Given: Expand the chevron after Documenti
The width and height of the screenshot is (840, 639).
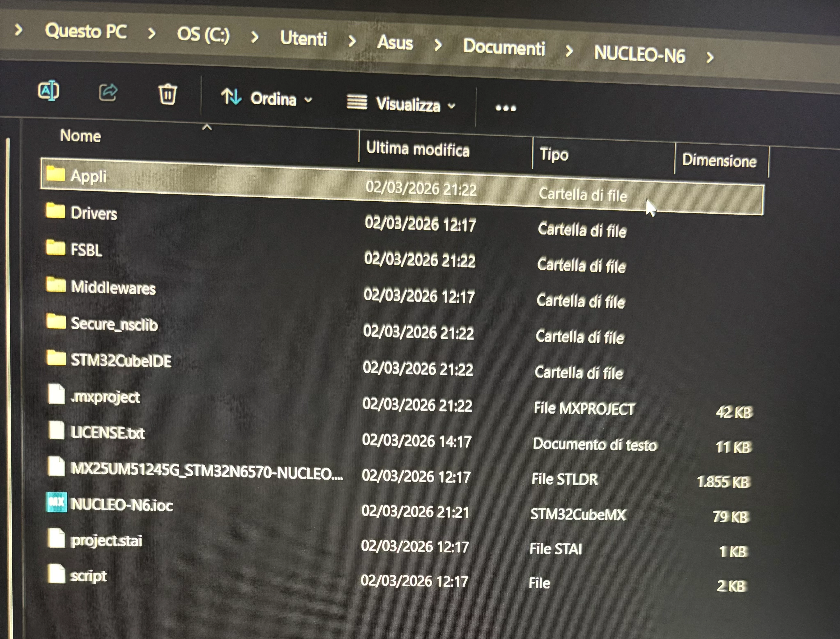Looking at the screenshot, I should [x=569, y=51].
